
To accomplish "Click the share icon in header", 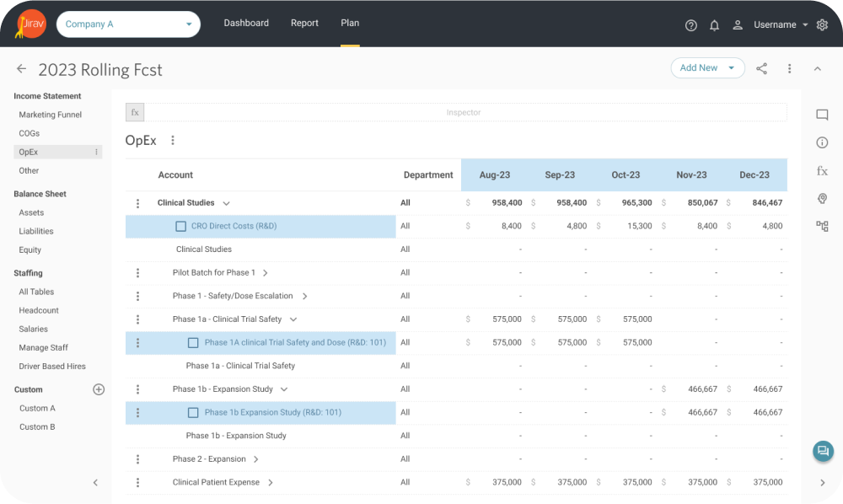I will (761, 68).
